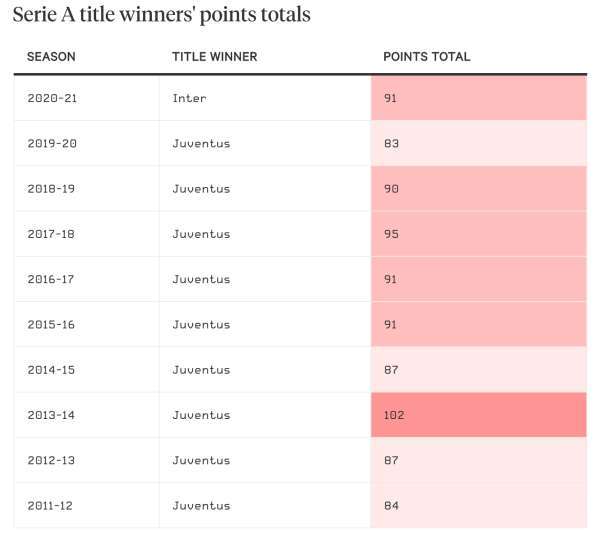Select the 83 points cell
This screenshot has height=539, width=600.
pos(479,143)
